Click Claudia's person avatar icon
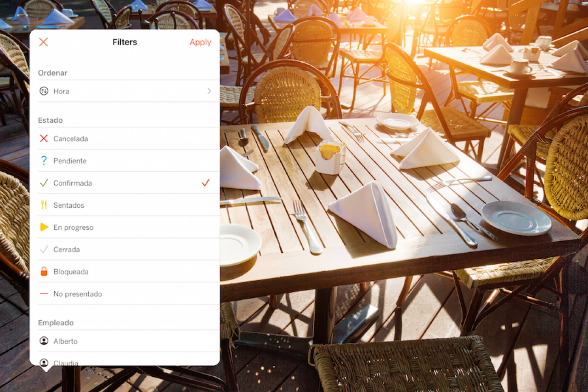The width and height of the screenshot is (588, 392). pos(44,363)
